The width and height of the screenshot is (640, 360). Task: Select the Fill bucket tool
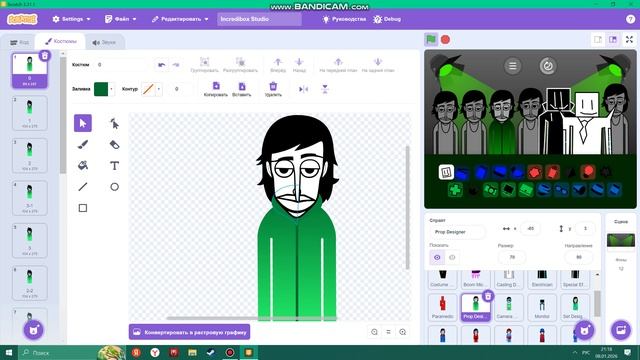pyautogui.click(x=83, y=166)
